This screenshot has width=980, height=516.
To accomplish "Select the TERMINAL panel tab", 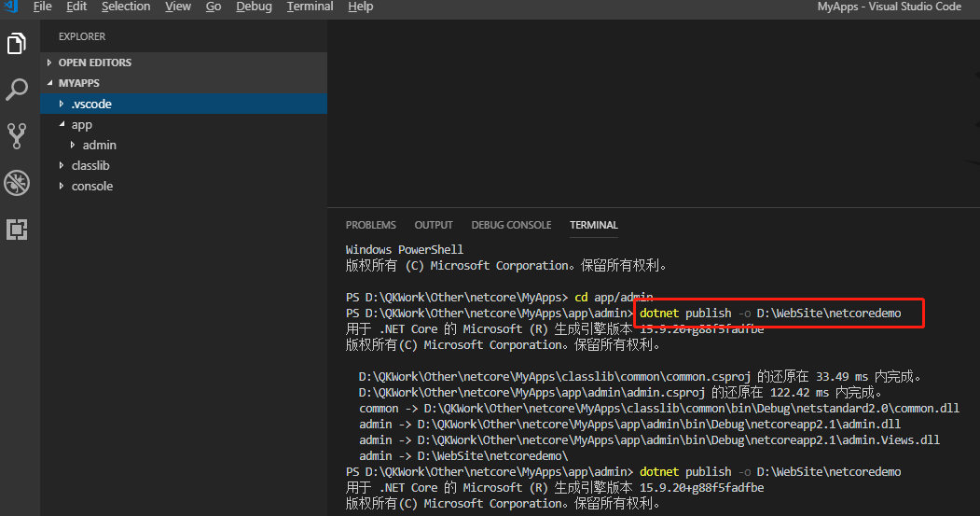I will click(594, 225).
